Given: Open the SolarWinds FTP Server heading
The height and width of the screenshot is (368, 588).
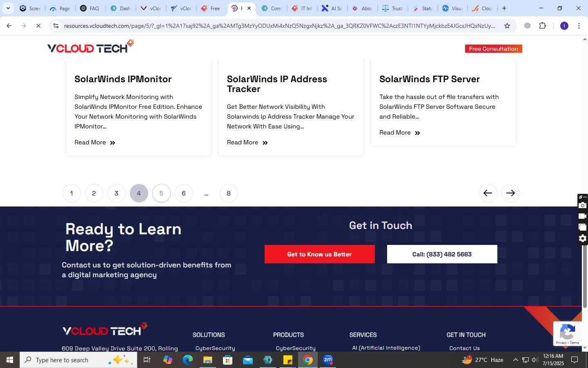Looking at the screenshot, I should pyautogui.click(x=430, y=79).
